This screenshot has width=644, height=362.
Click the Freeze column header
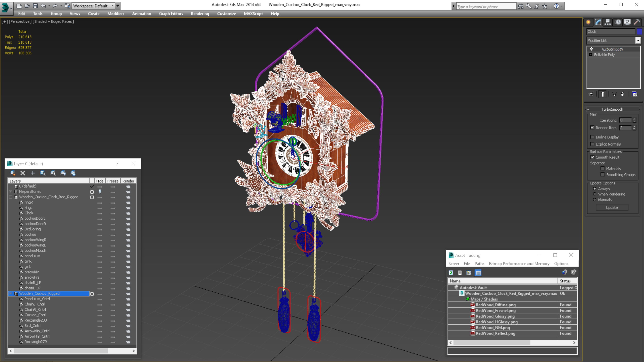click(x=113, y=181)
